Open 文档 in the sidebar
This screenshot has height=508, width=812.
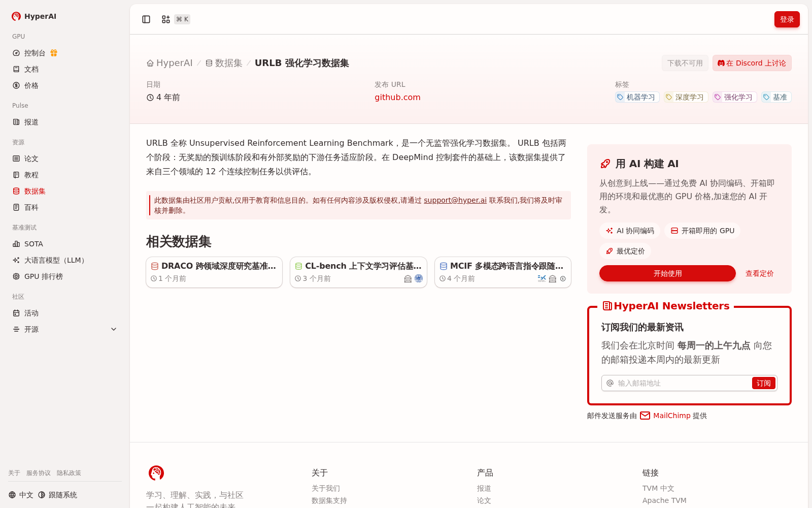(x=65, y=69)
